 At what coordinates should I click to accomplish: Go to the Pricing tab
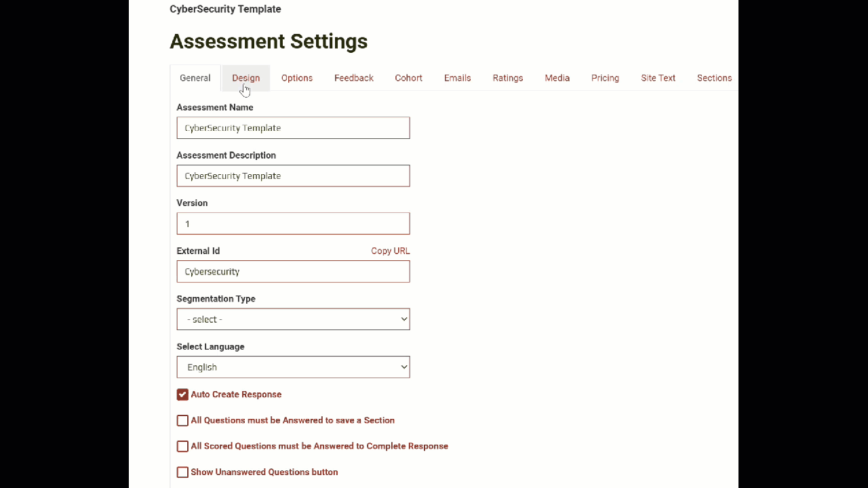tap(605, 78)
